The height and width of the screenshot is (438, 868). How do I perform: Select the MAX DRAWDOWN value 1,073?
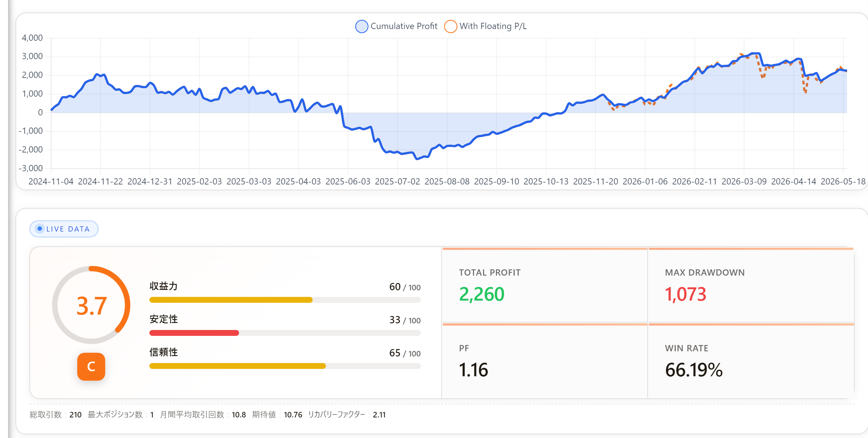click(x=686, y=294)
